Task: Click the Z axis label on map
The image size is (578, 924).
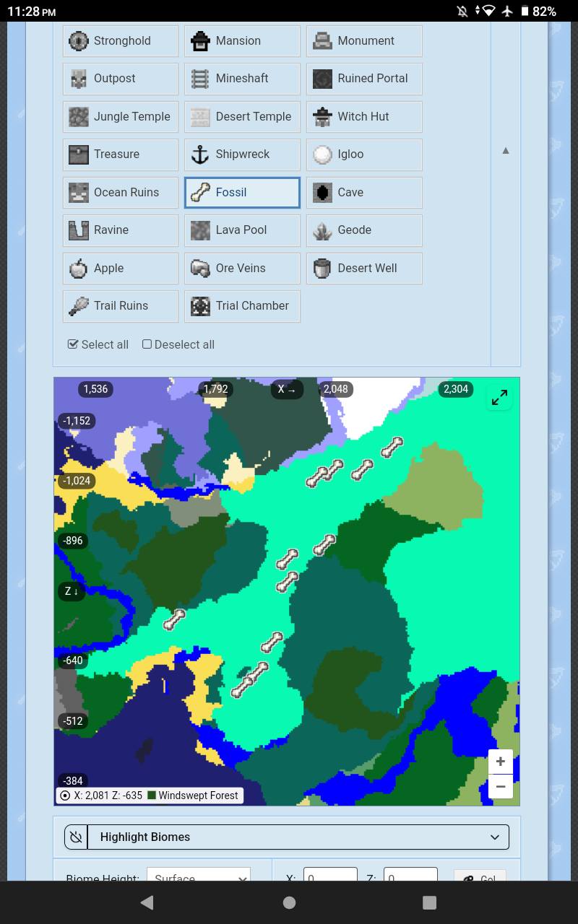Action: pos(72,591)
